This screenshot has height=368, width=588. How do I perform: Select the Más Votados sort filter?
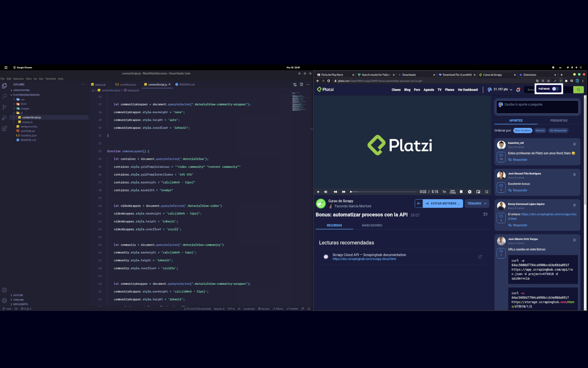[523, 130]
